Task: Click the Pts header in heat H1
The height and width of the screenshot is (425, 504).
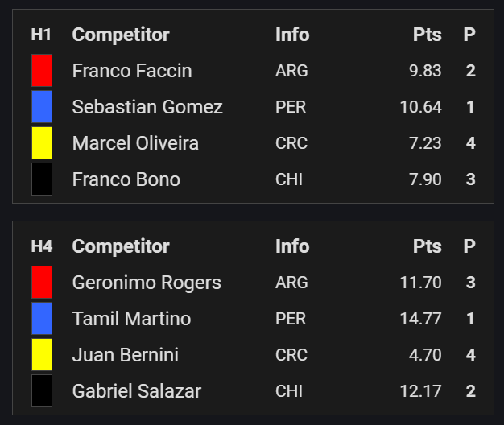Action: (428, 35)
